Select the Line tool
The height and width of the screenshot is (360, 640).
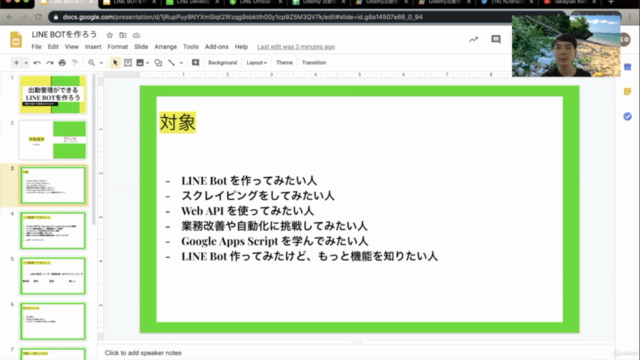click(171, 62)
